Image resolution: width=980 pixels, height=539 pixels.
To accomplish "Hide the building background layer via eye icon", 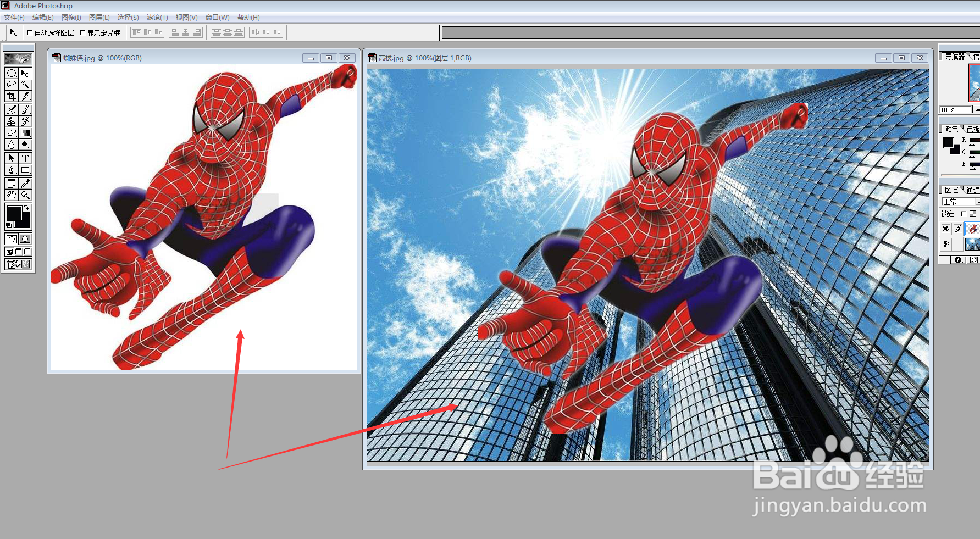I will click(945, 244).
